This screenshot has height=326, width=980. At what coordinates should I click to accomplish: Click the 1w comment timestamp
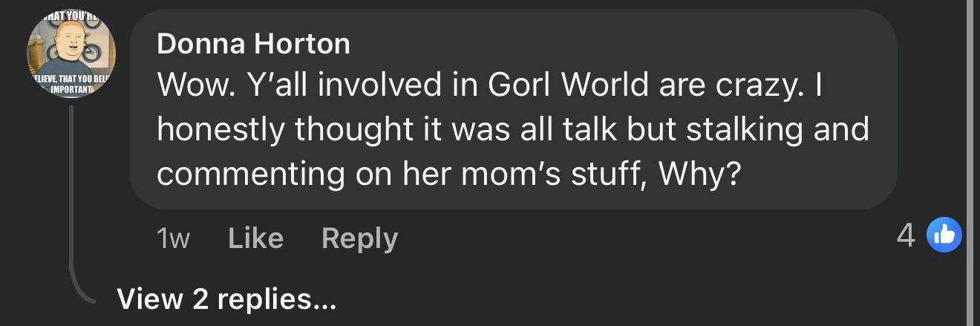pos(174,238)
